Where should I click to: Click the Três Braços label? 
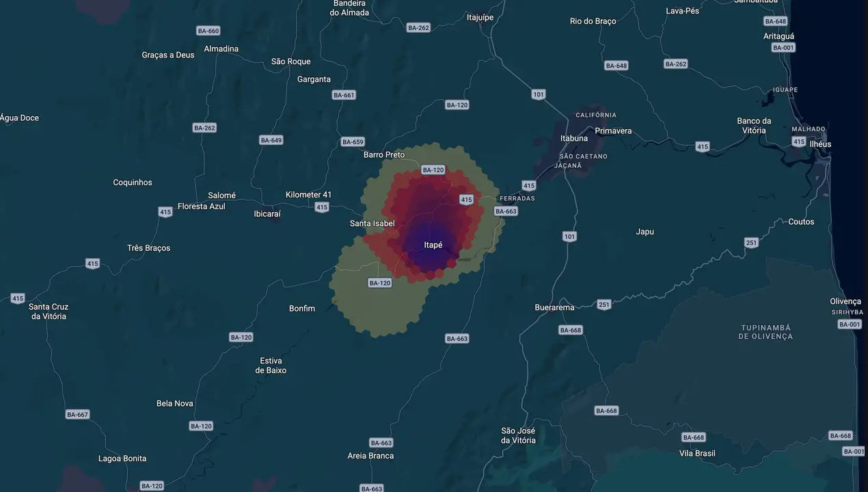(149, 248)
